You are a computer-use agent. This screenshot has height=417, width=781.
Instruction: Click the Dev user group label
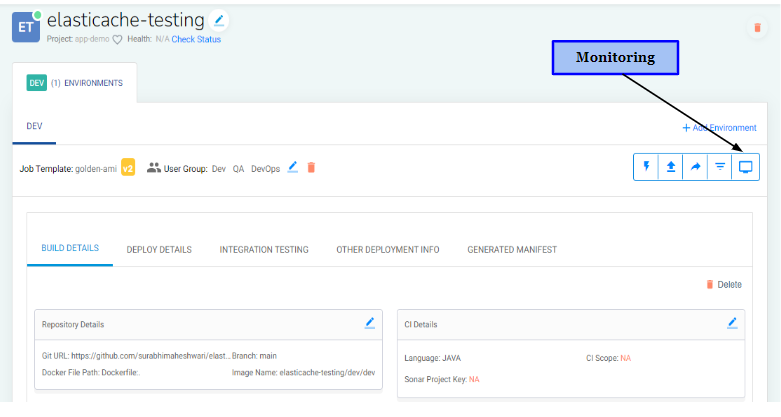[219, 169]
